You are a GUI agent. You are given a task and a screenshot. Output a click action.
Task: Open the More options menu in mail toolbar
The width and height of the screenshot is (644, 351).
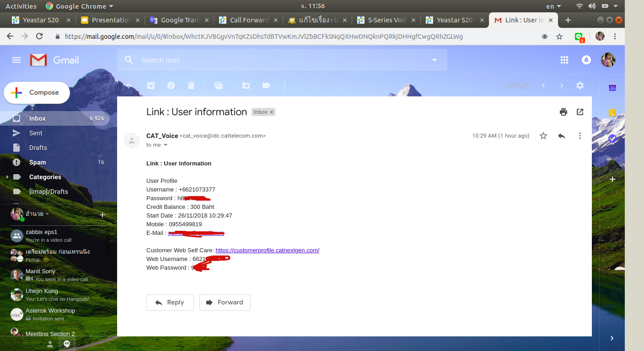coord(284,85)
